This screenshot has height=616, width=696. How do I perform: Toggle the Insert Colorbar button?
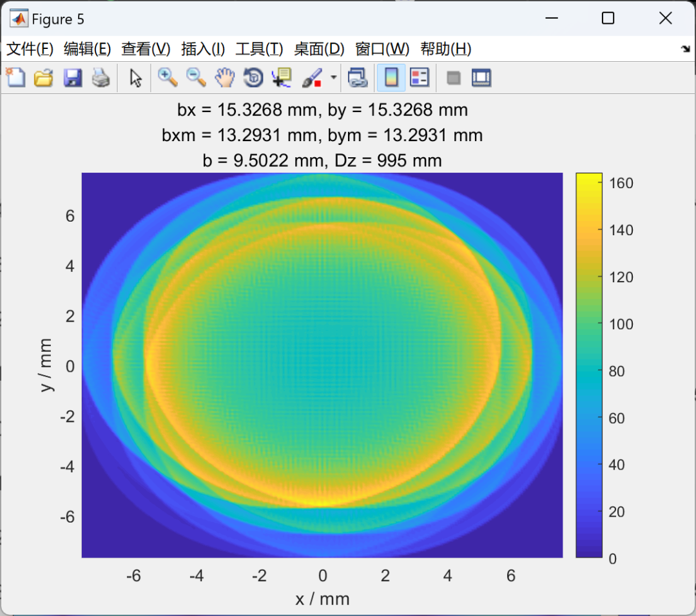[x=391, y=78]
